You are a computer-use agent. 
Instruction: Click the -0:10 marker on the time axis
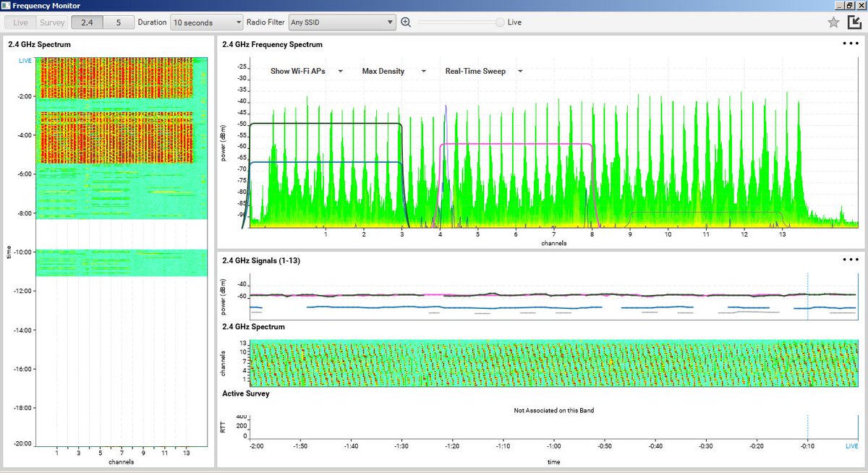click(x=807, y=446)
